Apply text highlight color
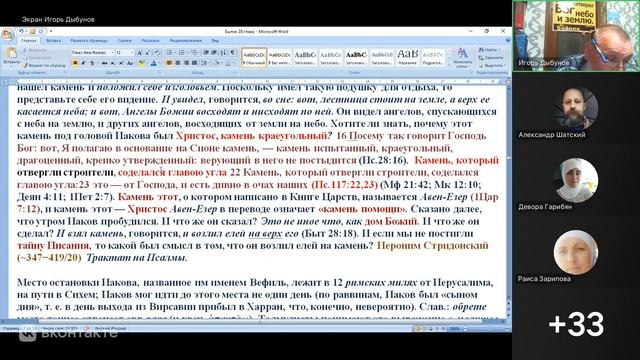Image resolution: width=640 pixels, height=360 pixels. 141,63
